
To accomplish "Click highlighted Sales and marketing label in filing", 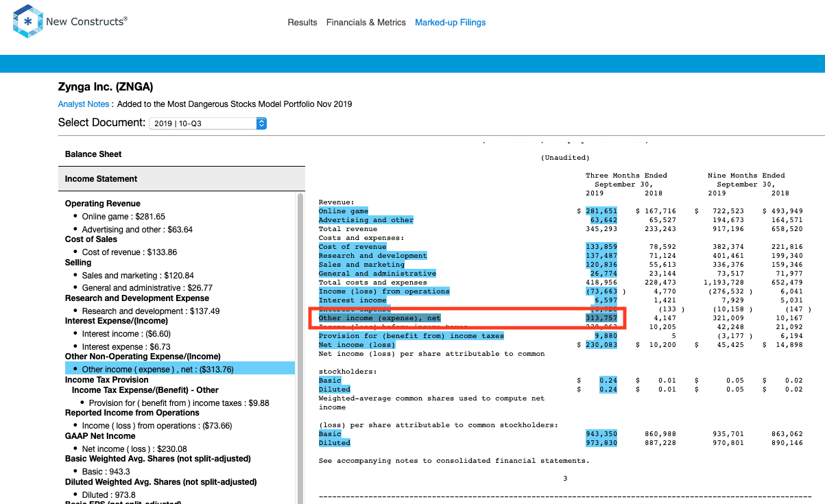I will coord(362,265).
